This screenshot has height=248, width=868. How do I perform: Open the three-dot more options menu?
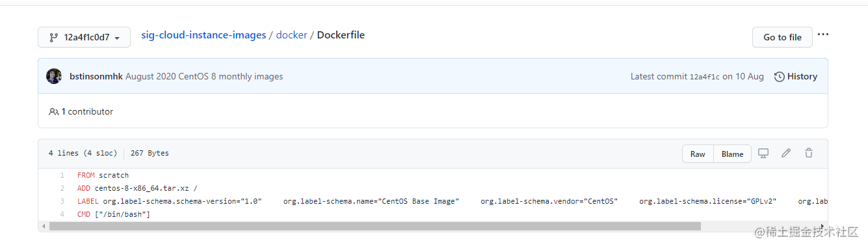[823, 34]
